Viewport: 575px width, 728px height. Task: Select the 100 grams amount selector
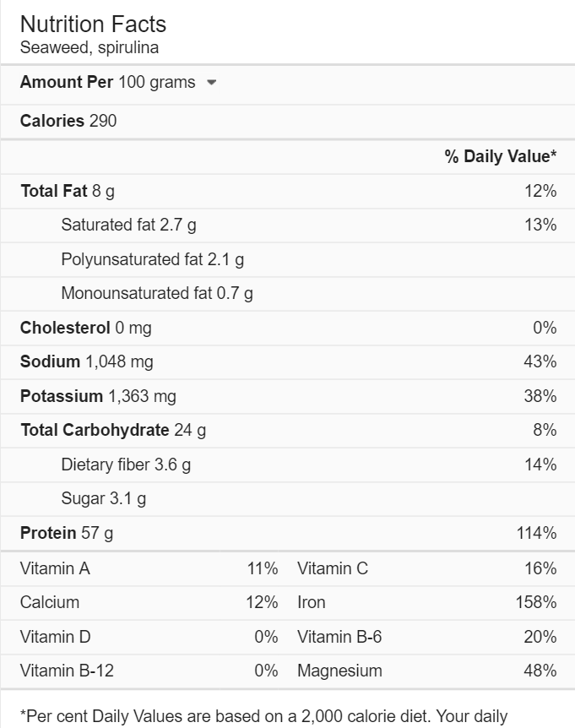pyautogui.click(x=167, y=82)
